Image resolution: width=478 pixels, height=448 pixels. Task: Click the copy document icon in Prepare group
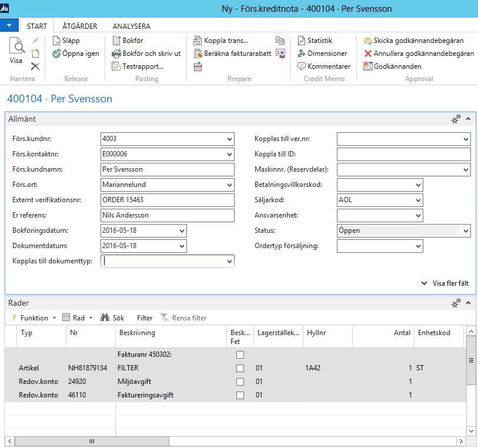pyautogui.click(x=280, y=41)
